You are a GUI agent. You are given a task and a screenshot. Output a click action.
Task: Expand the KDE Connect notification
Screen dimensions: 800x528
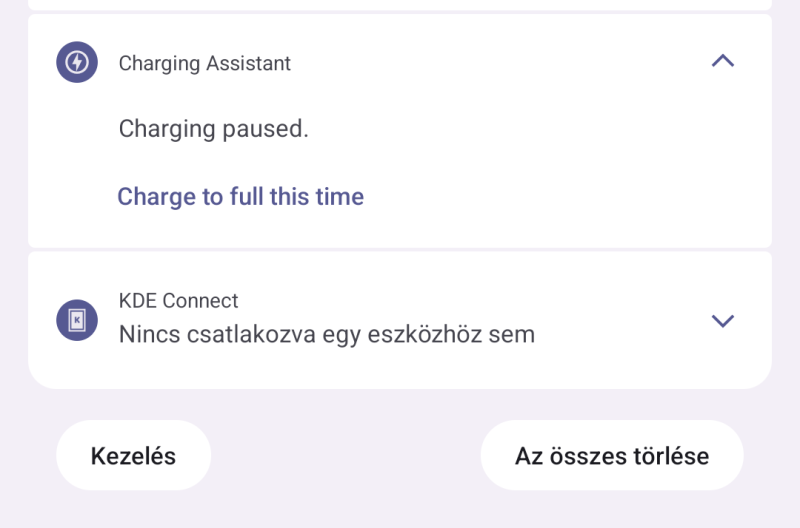722,320
